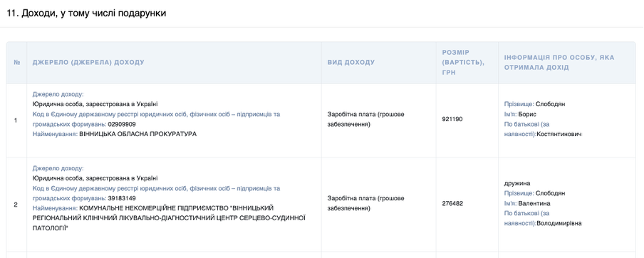
Task: Click the name 'Валентина' in row 2
Action: pyautogui.click(x=534, y=203)
